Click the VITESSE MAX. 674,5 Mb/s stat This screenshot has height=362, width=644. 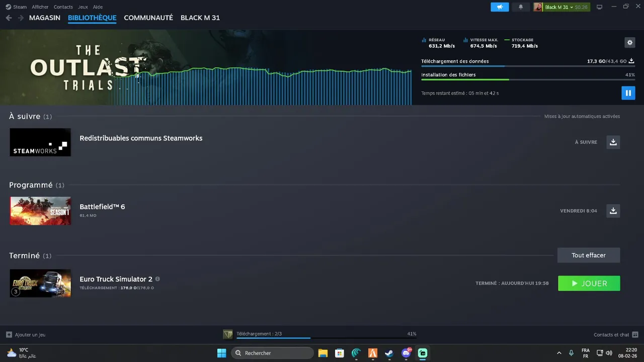(481, 43)
